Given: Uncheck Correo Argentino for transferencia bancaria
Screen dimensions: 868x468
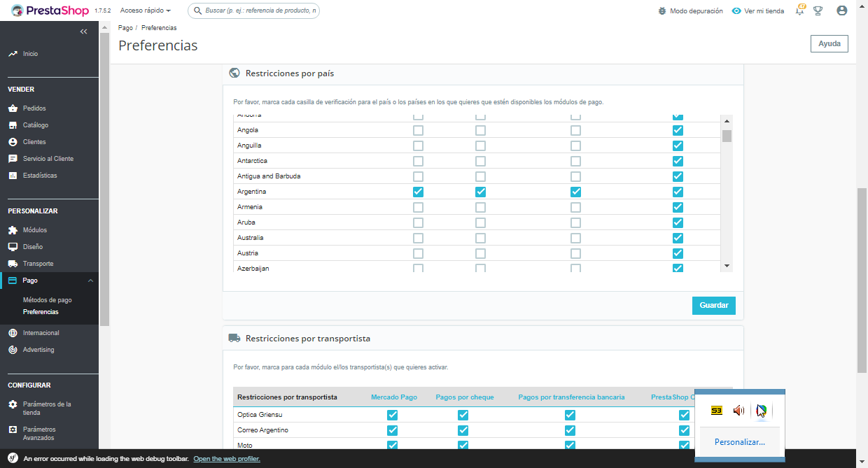Looking at the screenshot, I should [570, 430].
